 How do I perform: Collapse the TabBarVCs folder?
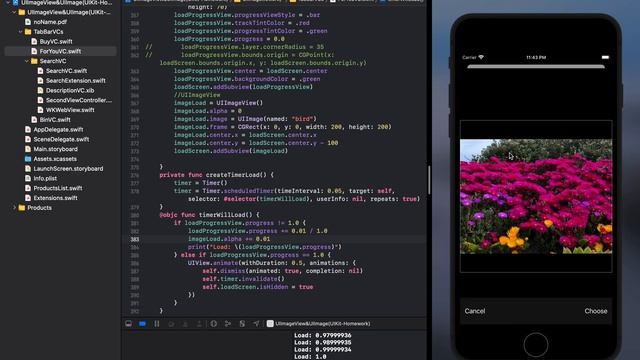pyautogui.click(x=21, y=32)
